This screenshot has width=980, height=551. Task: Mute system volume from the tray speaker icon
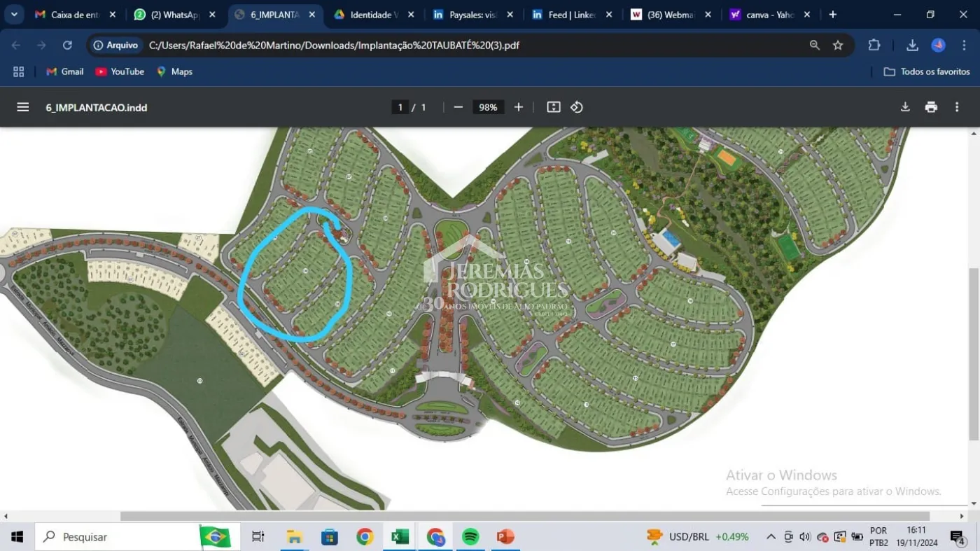coord(806,536)
